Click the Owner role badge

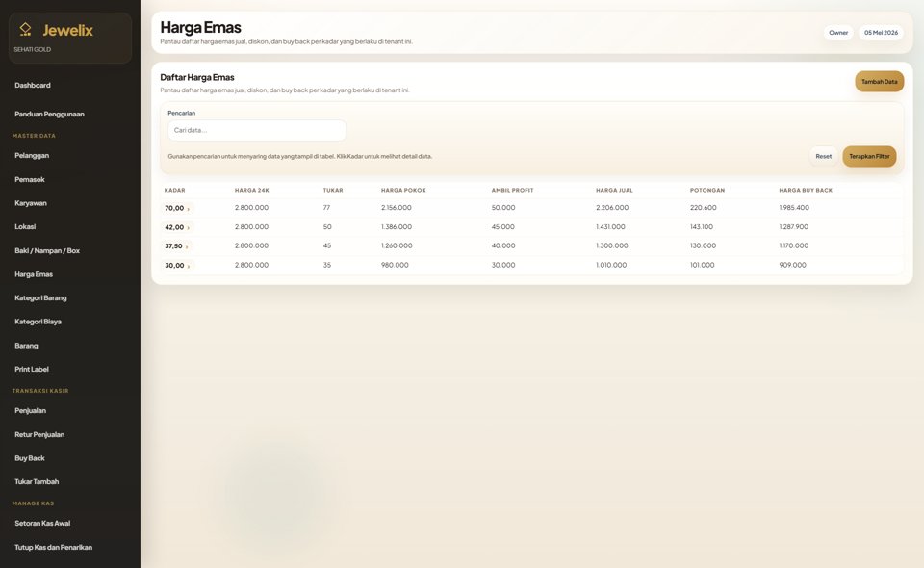point(838,33)
